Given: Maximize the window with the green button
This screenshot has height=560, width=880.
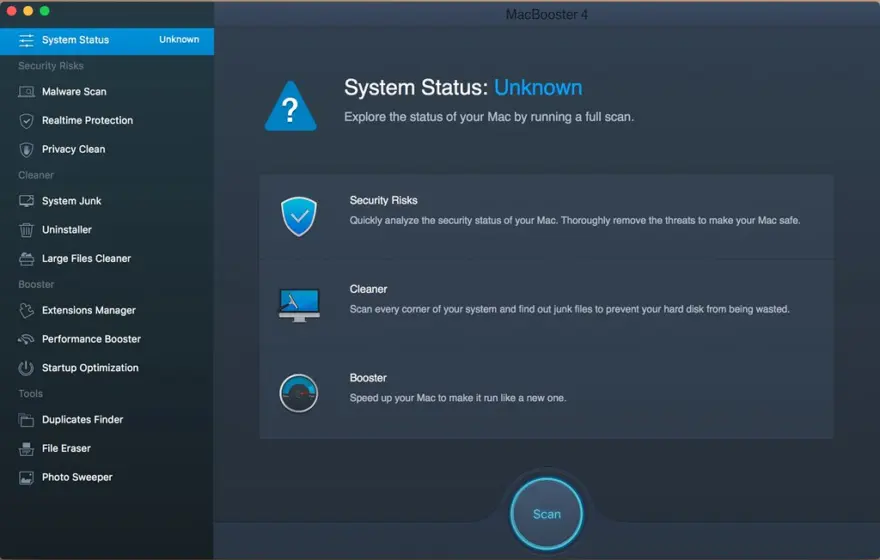Looking at the screenshot, I should 44,11.
